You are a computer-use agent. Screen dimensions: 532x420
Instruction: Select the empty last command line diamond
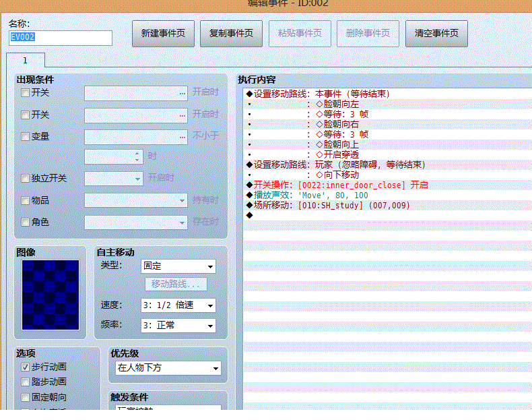click(x=250, y=215)
